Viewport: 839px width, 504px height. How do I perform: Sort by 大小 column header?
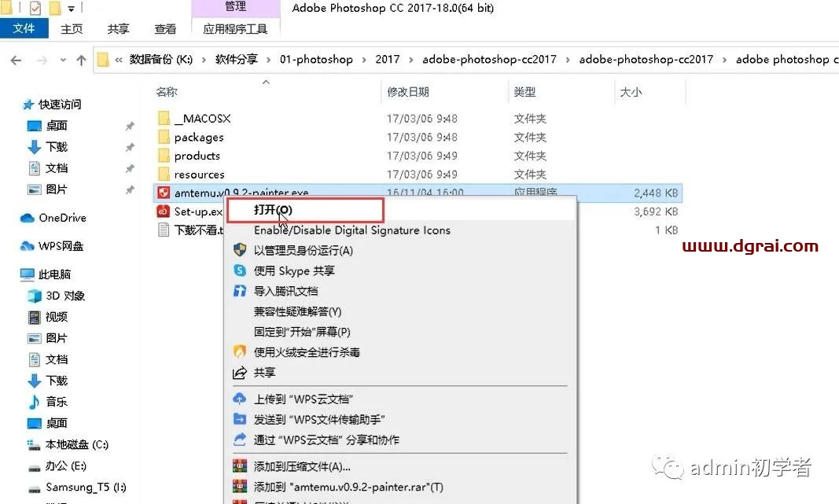click(x=631, y=92)
